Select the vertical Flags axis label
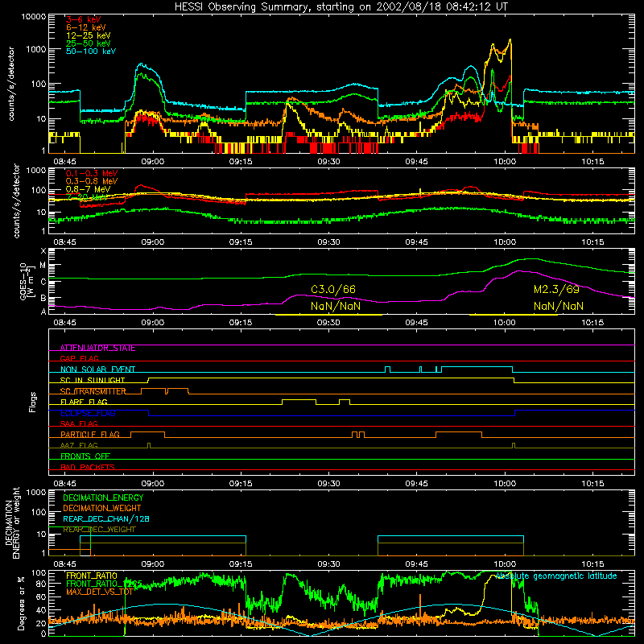 point(32,402)
